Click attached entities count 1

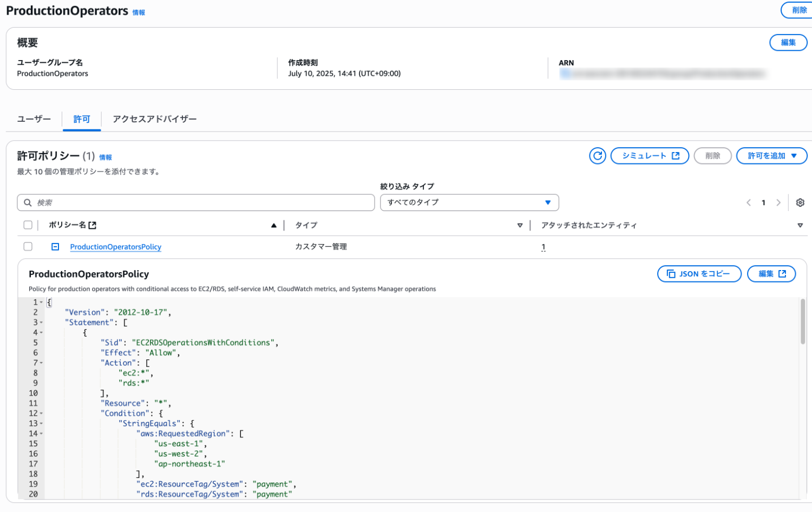(543, 247)
